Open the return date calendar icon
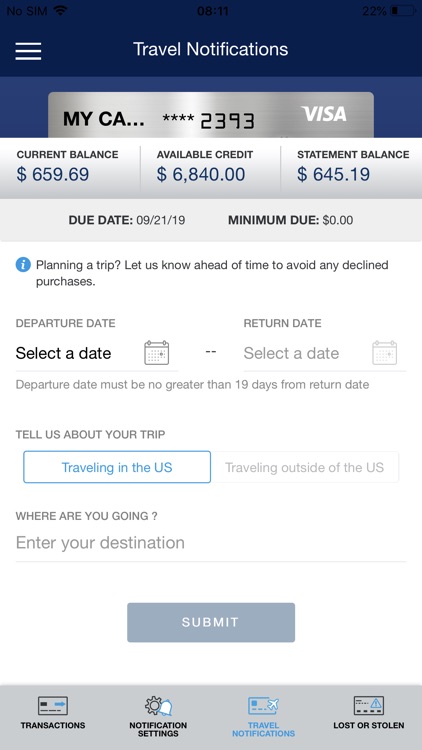 (x=385, y=353)
